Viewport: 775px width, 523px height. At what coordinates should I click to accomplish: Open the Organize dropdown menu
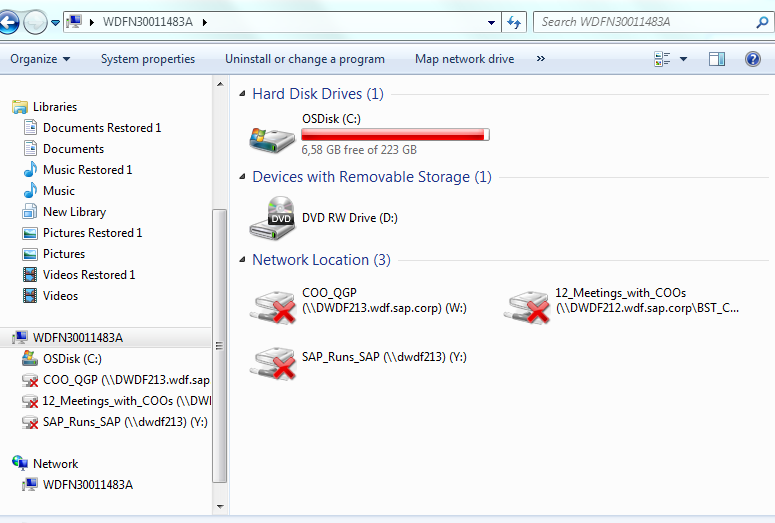pyautogui.click(x=40, y=59)
